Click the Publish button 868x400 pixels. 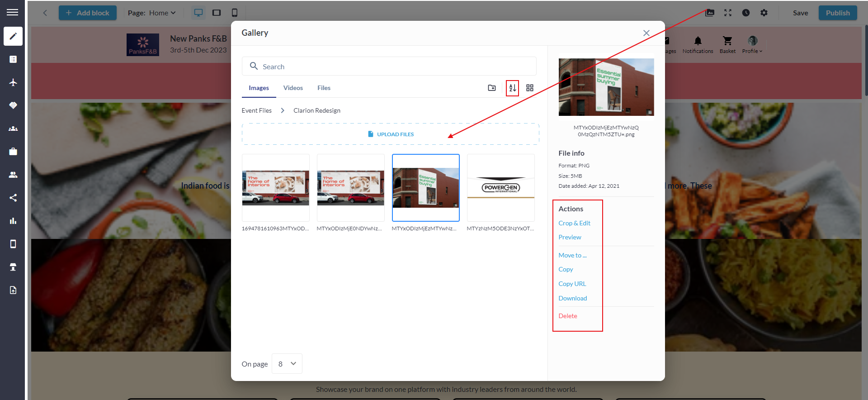click(x=838, y=13)
